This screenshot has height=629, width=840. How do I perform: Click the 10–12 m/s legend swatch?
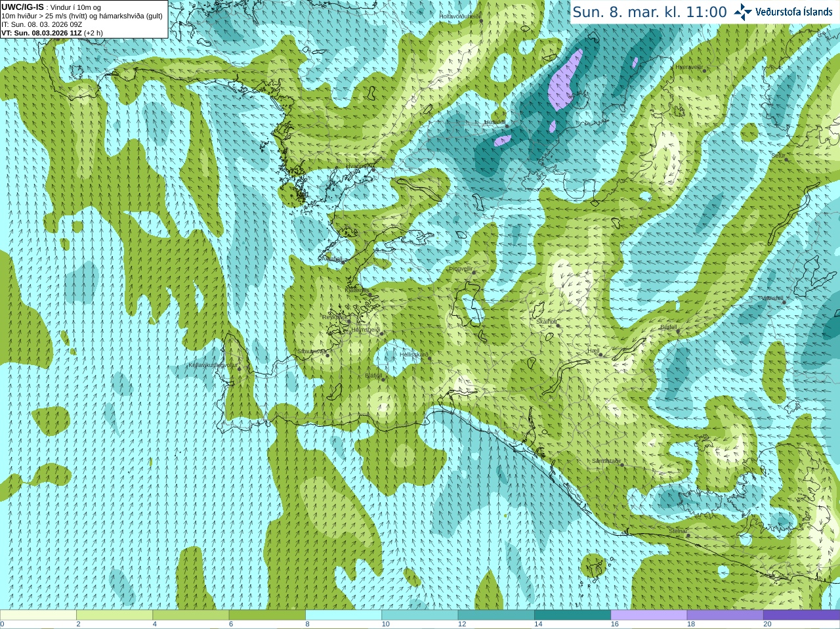click(420, 615)
